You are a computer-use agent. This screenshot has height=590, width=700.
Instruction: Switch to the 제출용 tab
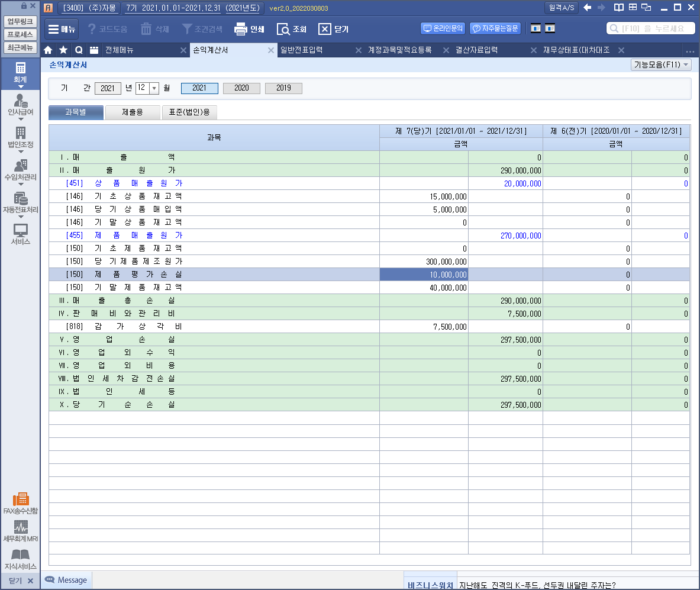coord(132,112)
